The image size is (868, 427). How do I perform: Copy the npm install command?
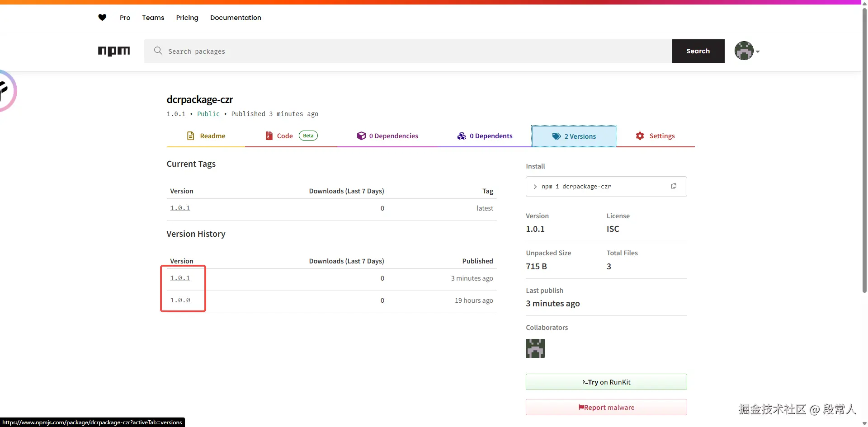[x=674, y=186]
